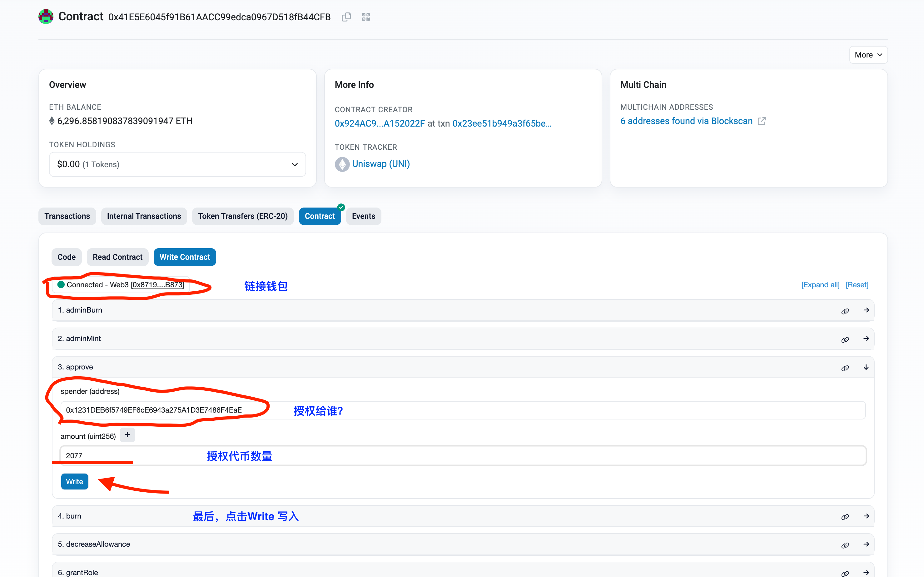The width and height of the screenshot is (924, 577).
Task: Select the Write Contract sub-tab
Action: (185, 257)
